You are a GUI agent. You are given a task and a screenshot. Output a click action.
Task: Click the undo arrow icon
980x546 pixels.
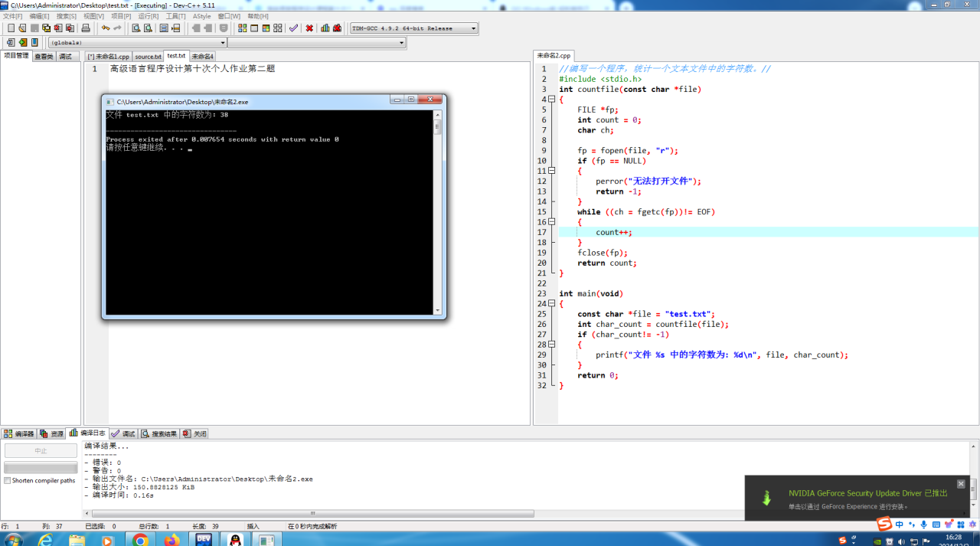tap(106, 28)
